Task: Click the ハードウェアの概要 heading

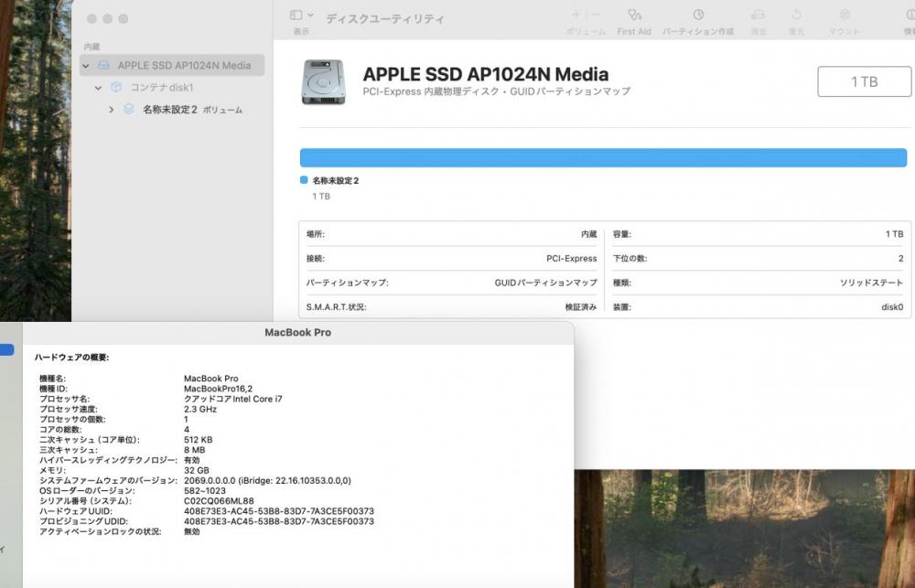Action: tap(71, 358)
